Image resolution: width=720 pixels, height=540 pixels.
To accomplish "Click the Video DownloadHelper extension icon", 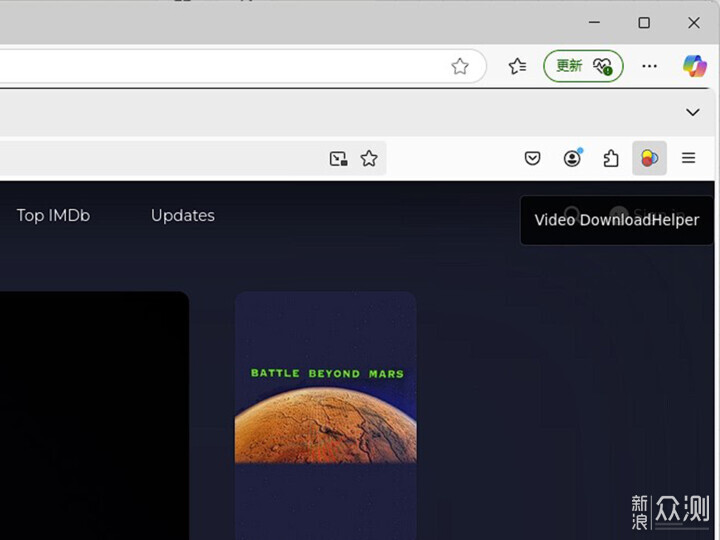I will pos(649,158).
